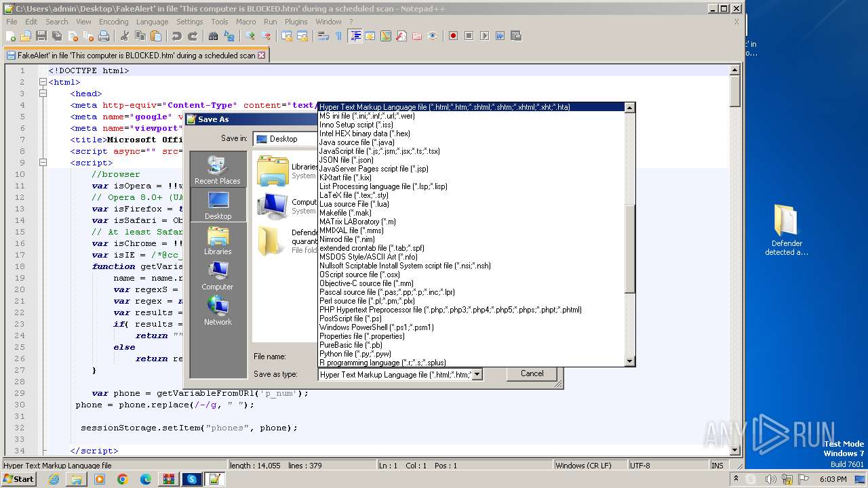This screenshot has width=868, height=488.
Task: Click the Save All toolbar icon
Action: [57, 36]
